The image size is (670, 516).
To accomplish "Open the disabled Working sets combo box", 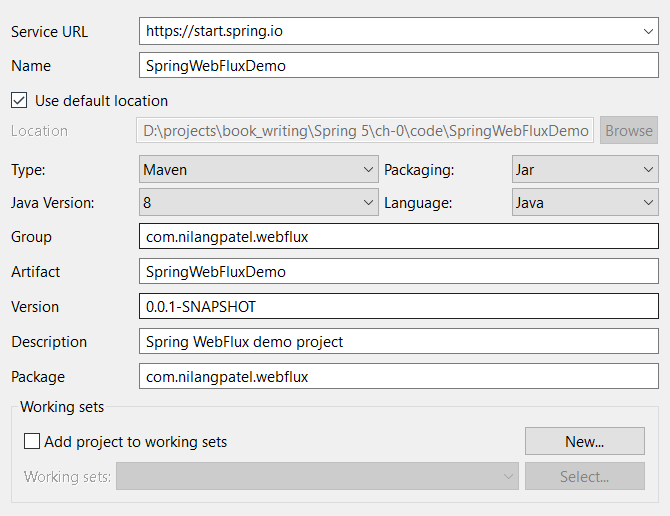I will (317, 477).
